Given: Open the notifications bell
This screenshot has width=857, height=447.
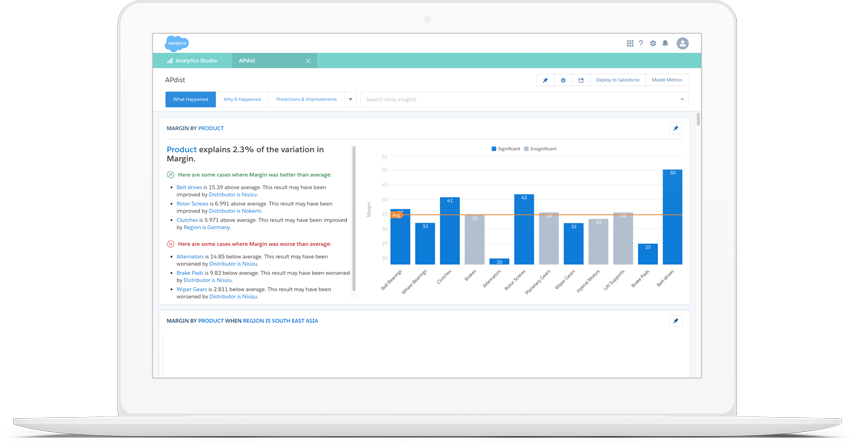Looking at the screenshot, I should click(x=665, y=44).
